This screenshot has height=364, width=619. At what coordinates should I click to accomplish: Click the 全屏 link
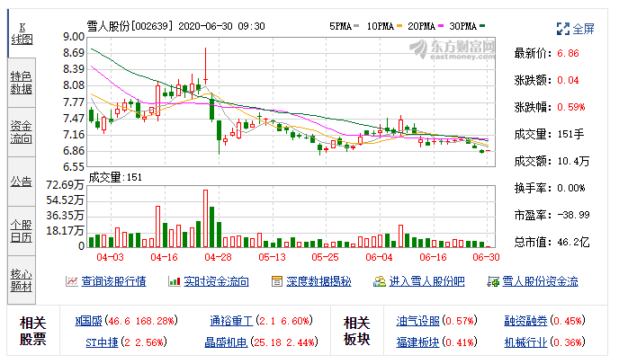point(583,29)
